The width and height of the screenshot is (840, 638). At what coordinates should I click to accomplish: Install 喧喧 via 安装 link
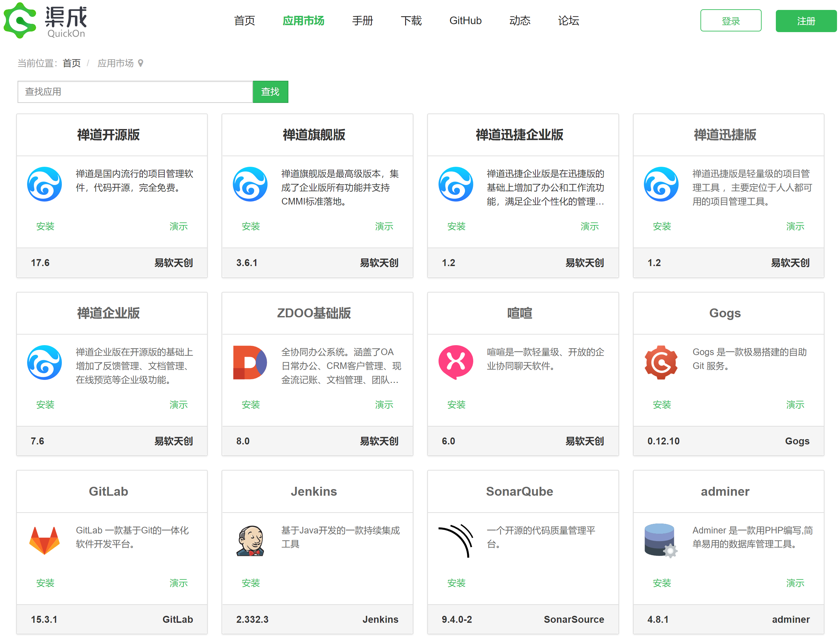[x=456, y=404]
